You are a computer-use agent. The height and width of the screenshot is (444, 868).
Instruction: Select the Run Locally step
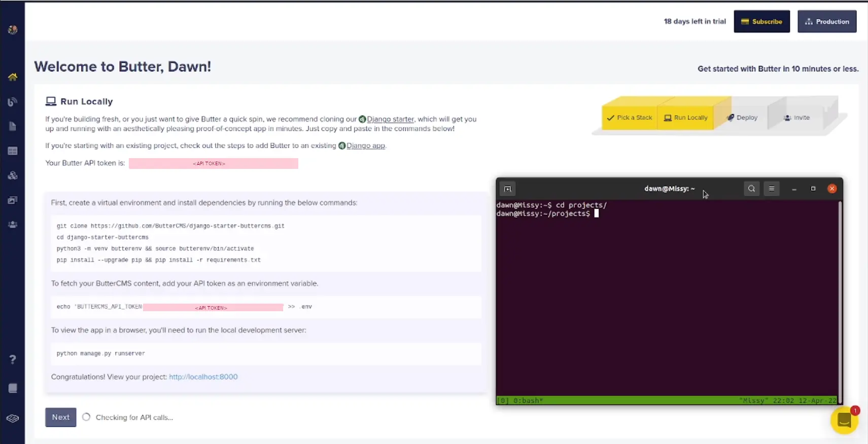(x=685, y=118)
